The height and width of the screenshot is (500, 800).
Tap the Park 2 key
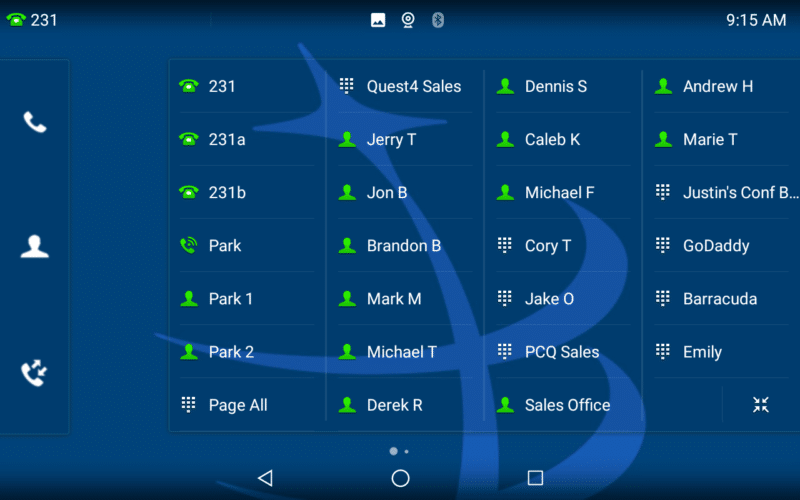click(x=247, y=352)
